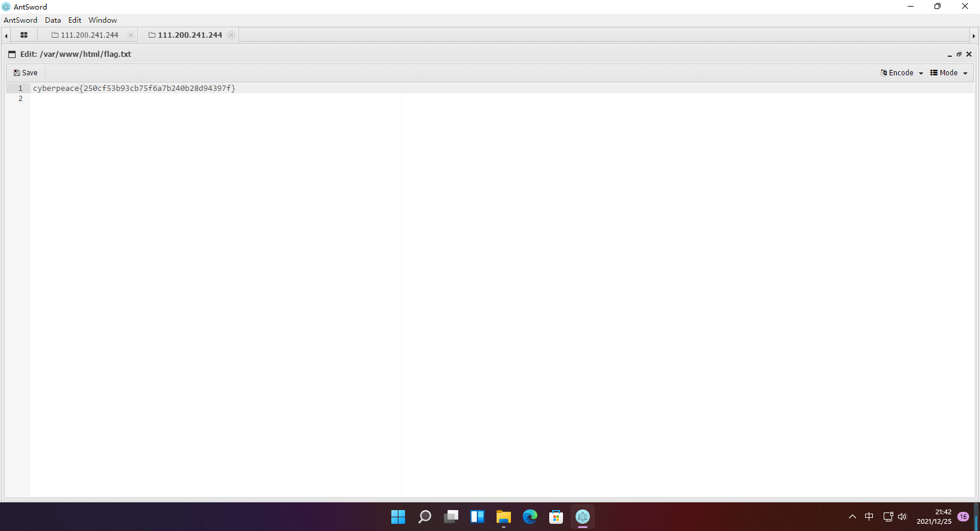Open Windows Start menu
This screenshot has height=531, width=980.
(x=398, y=517)
